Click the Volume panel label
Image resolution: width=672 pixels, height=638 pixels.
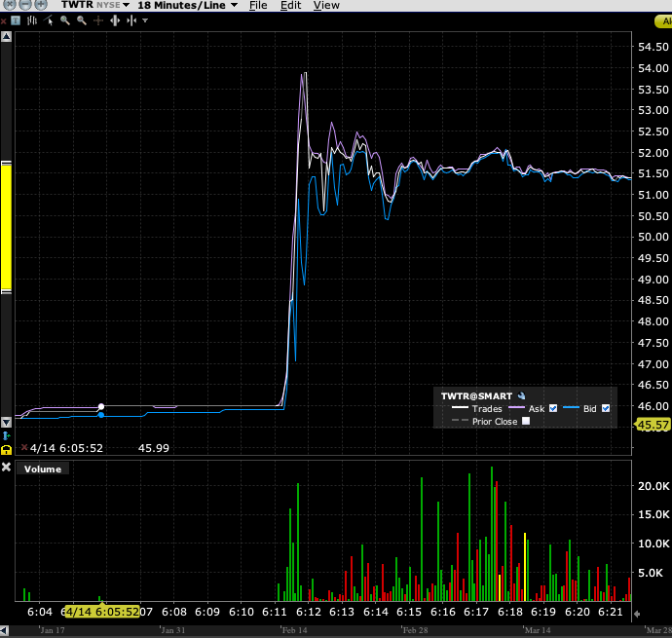[x=43, y=469]
